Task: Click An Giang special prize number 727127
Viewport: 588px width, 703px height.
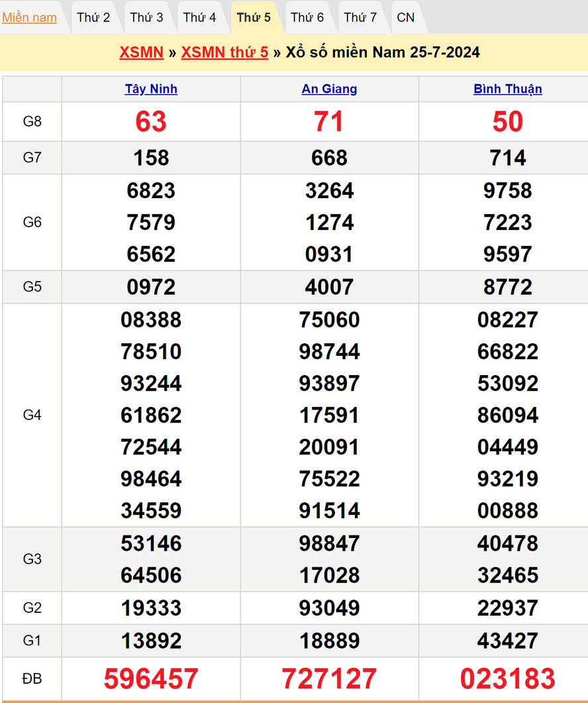Action: point(329,678)
